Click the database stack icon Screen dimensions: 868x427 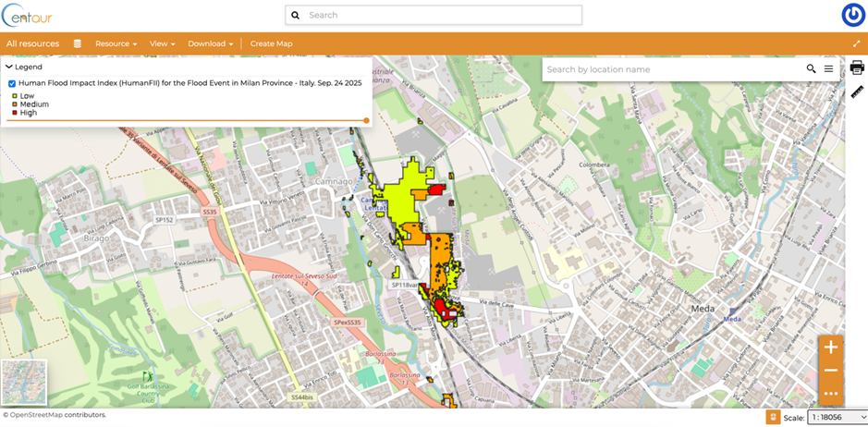(x=78, y=43)
